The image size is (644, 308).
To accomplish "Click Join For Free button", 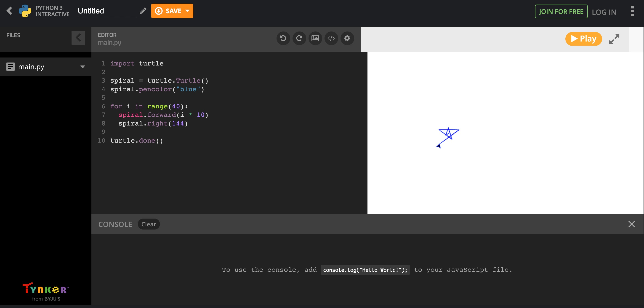I will pyautogui.click(x=561, y=11).
